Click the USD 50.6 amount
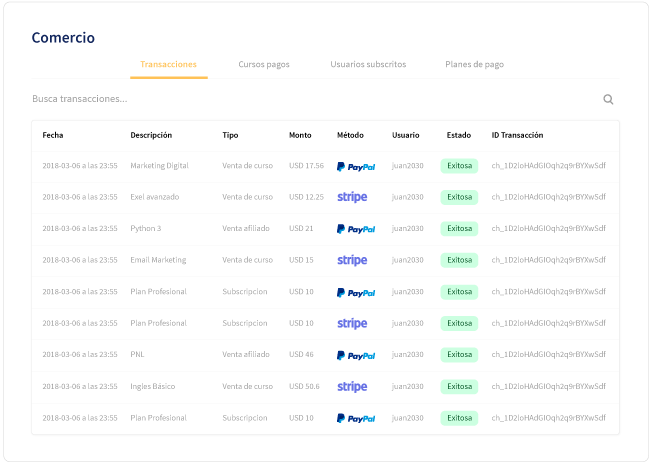Screen dimensions: 650x463 304,386
